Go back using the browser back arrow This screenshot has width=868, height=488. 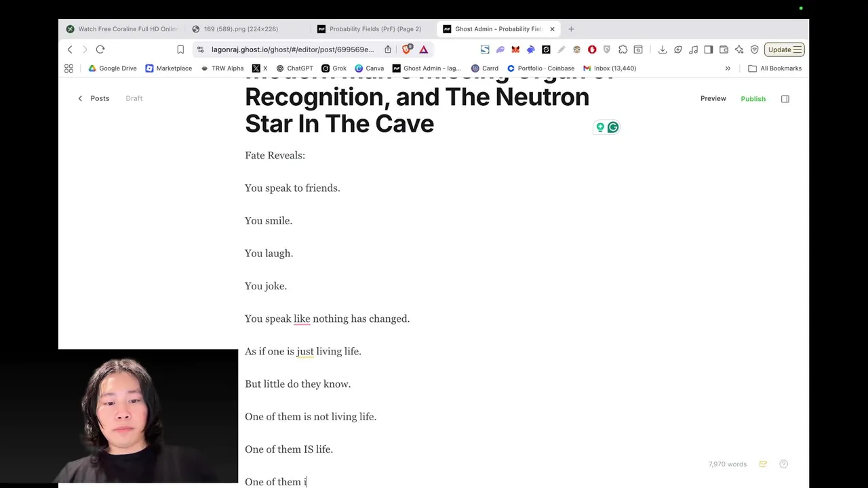click(70, 49)
